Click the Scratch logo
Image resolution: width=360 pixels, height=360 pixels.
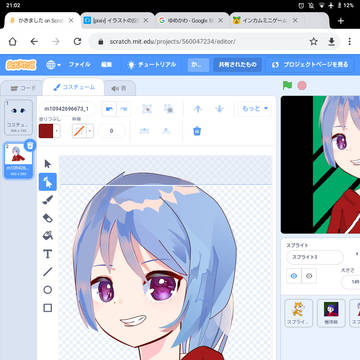pos(21,65)
